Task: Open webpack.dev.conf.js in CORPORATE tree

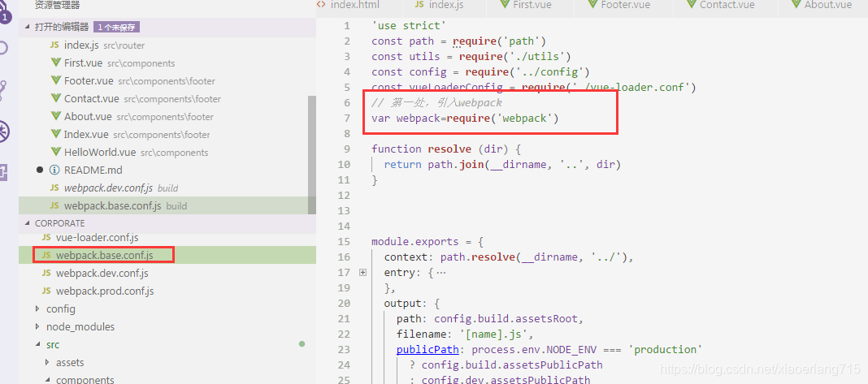Action: click(x=167, y=274)
